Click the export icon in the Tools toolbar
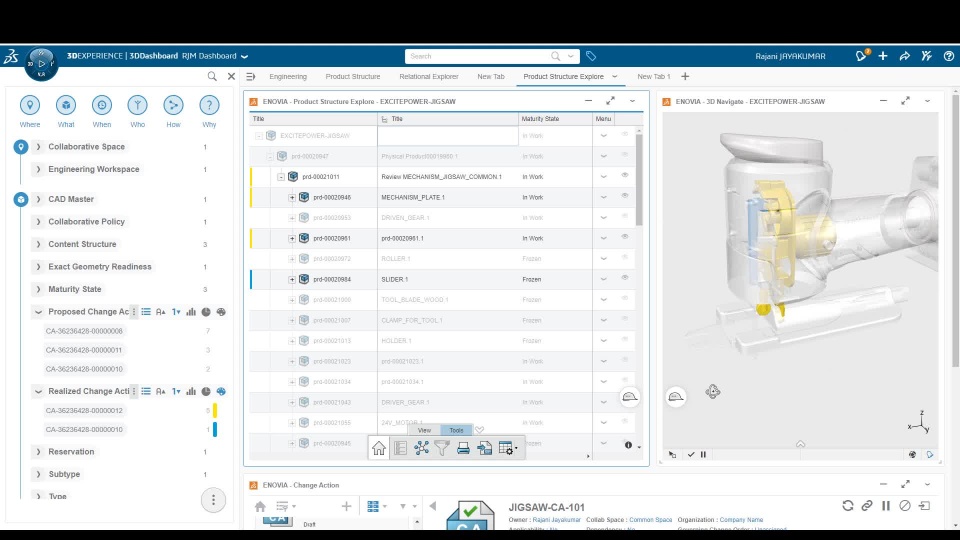Screen dimensions: 960x540 pos(484,448)
